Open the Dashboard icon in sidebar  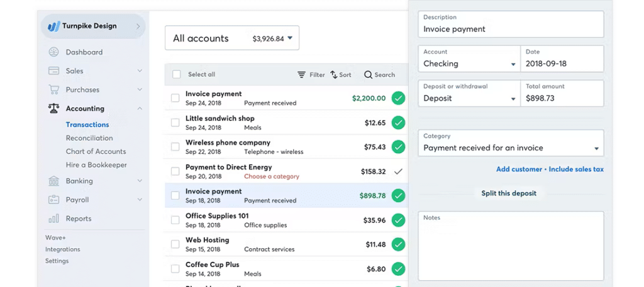[53, 52]
